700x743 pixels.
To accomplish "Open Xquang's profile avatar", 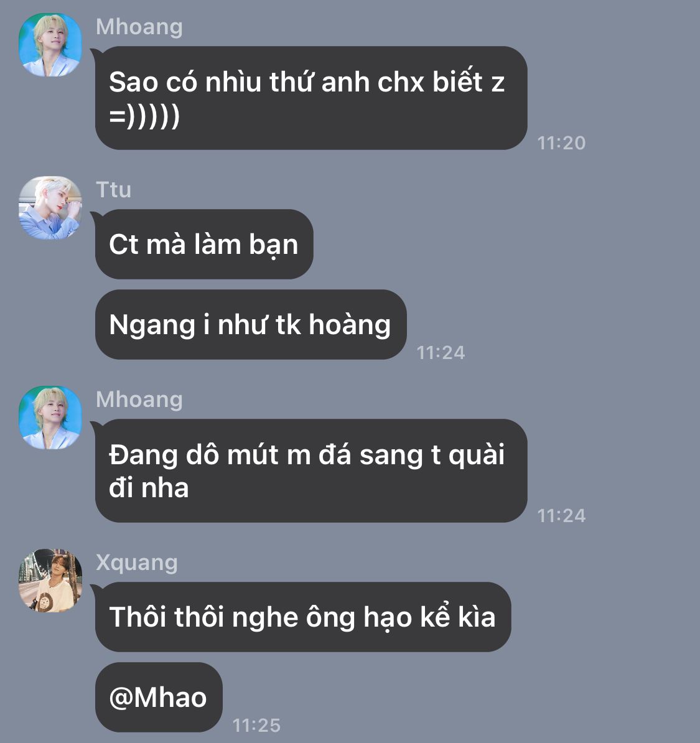I will pos(50,581).
